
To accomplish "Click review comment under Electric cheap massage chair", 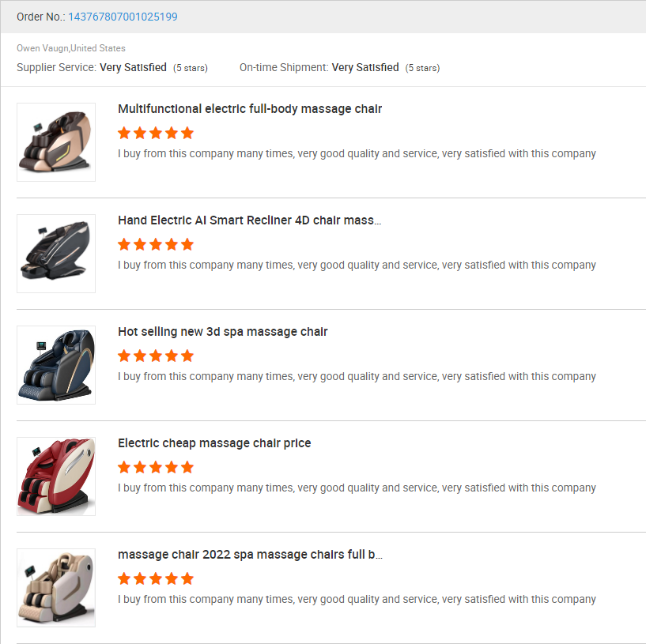I will click(x=357, y=488).
